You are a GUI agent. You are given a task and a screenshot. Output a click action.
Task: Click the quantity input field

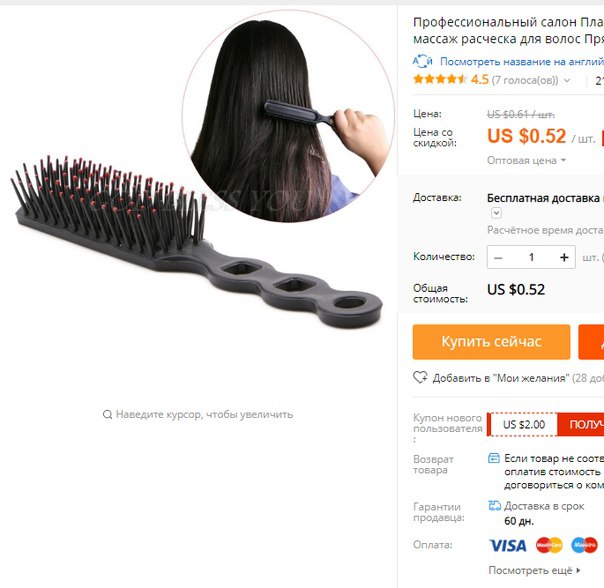tap(531, 257)
